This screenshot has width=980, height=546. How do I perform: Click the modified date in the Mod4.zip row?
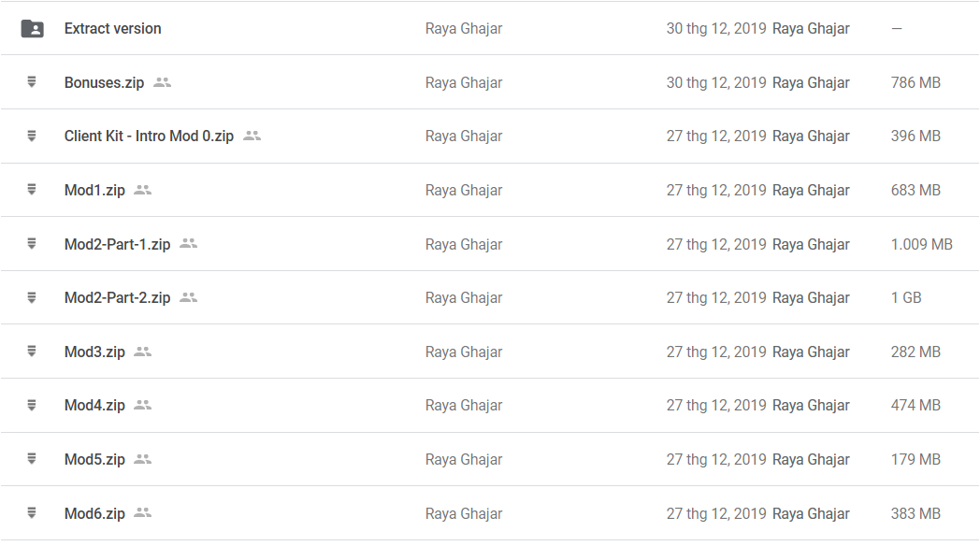[715, 405]
